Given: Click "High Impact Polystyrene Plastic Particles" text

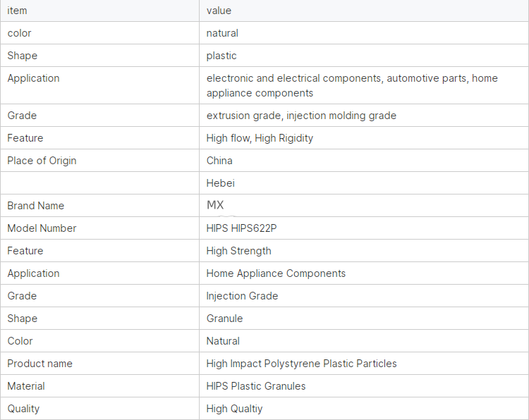Looking at the screenshot, I should coord(301,364).
